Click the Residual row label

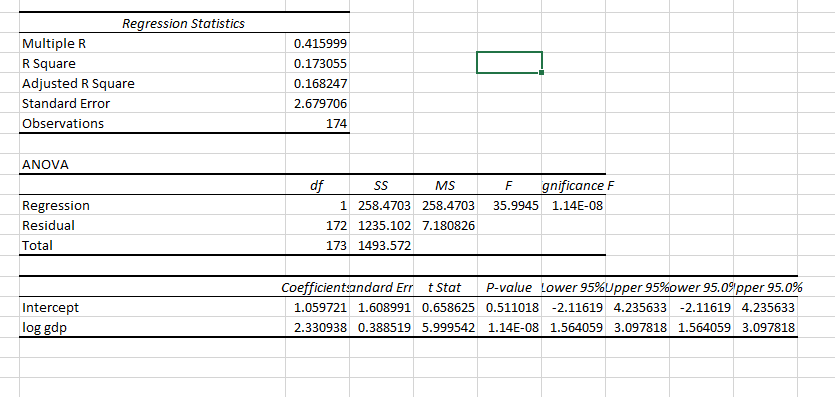pyautogui.click(x=152, y=225)
